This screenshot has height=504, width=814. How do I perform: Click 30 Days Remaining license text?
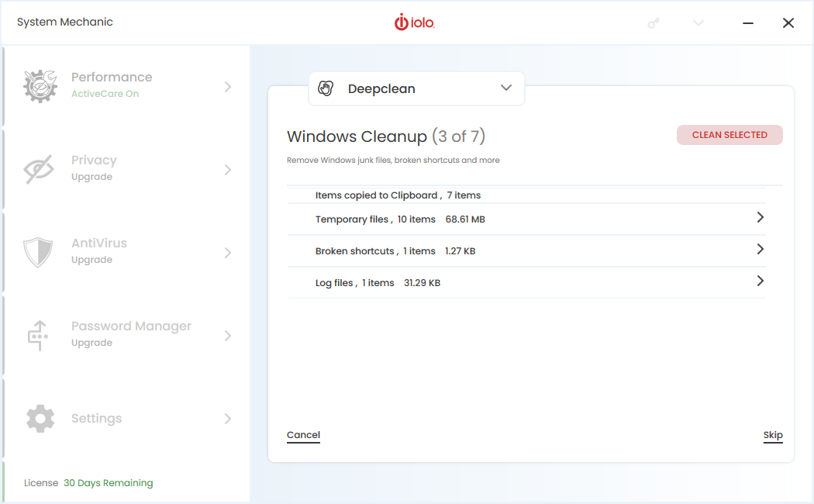[x=108, y=483]
